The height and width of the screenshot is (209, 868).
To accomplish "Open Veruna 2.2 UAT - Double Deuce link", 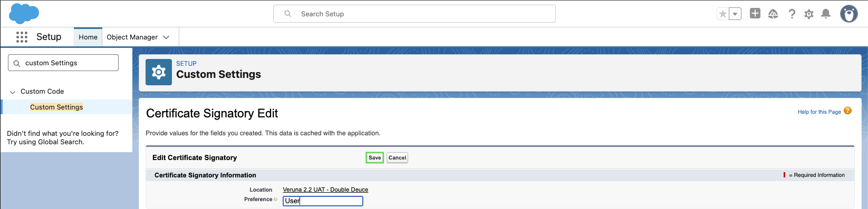I will tap(325, 190).
